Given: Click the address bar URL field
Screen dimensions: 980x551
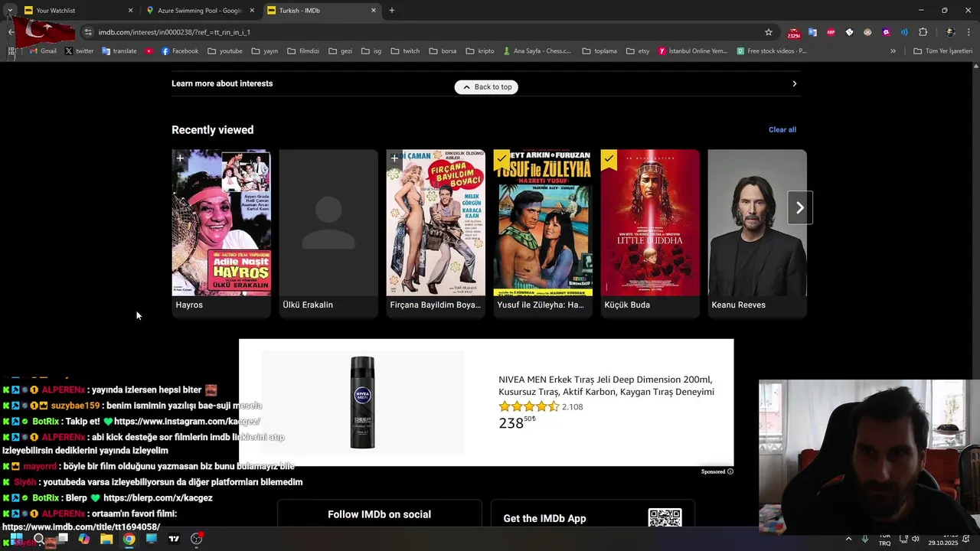Looking at the screenshot, I should pyautogui.click(x=429, y=32).
